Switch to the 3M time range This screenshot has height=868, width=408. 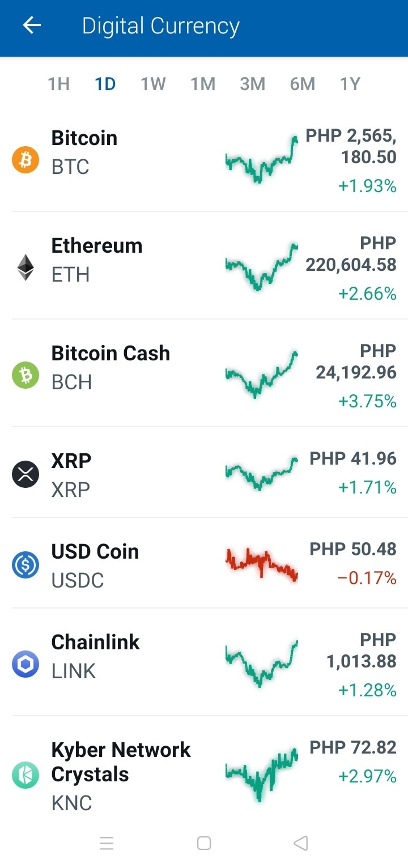253,84
